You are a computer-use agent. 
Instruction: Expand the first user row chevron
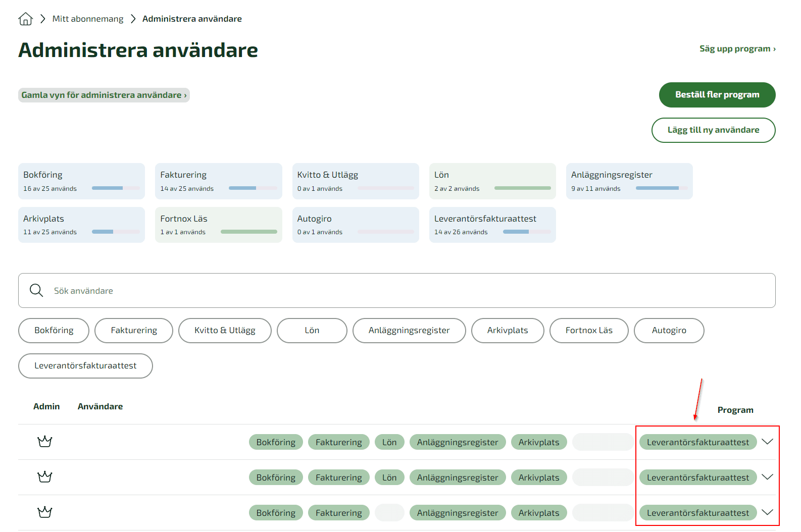(767, 442)
